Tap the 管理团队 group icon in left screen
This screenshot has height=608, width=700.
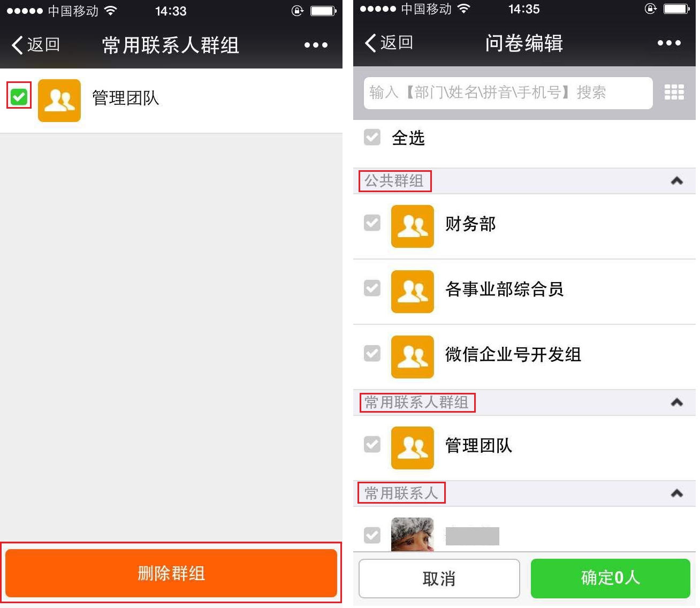coord(59,100)
